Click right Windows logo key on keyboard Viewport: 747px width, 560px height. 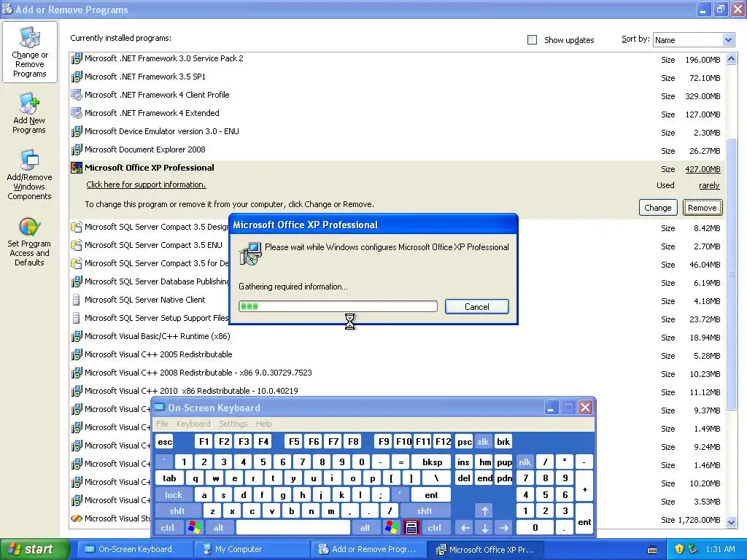(392, 528)
